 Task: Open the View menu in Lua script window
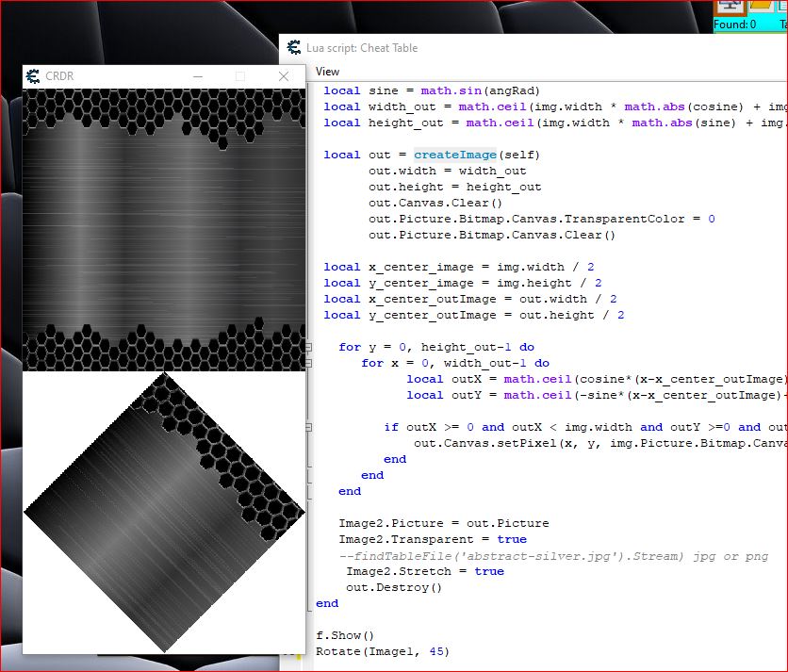coord(327,72)
